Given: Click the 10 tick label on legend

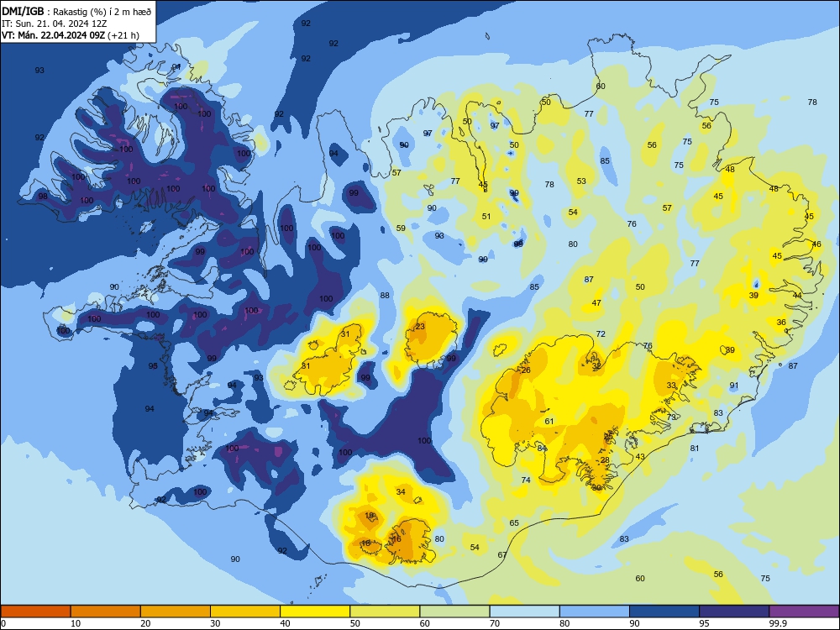Looking at the screenshot, I should pyautogui.click(x=76, y=623).
